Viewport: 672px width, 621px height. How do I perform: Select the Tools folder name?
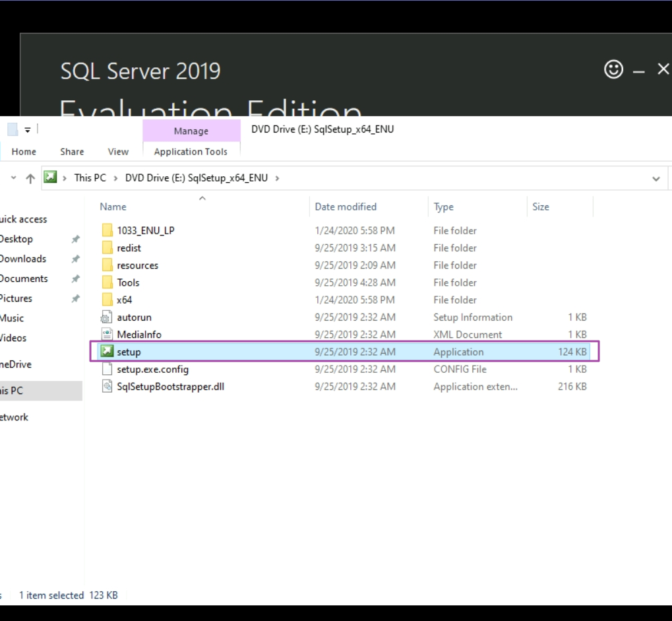(128, 282)
